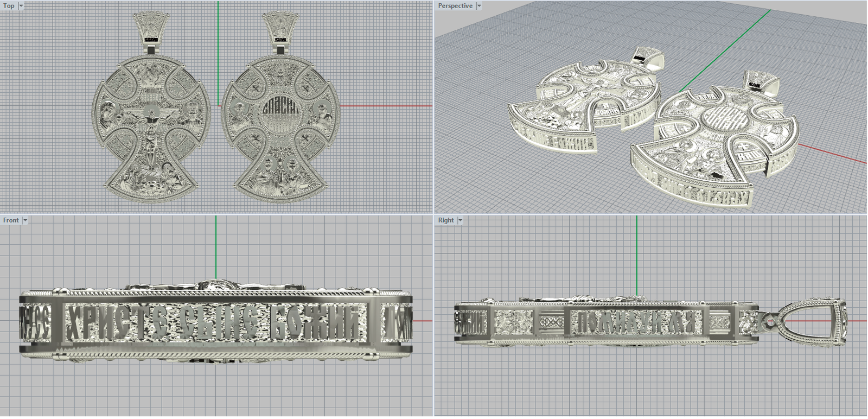
Task: Activate the Perspective viewport title
Action: coord(455,6)
